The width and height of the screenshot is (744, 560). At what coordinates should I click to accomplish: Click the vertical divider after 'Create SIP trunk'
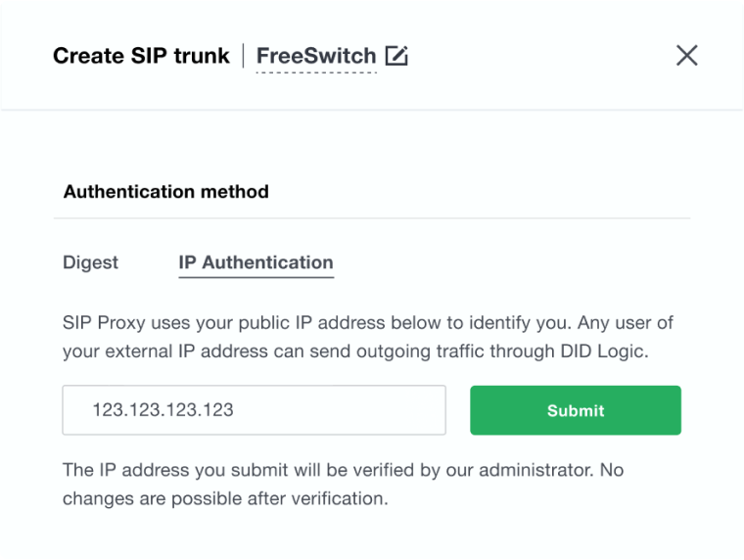244,56
